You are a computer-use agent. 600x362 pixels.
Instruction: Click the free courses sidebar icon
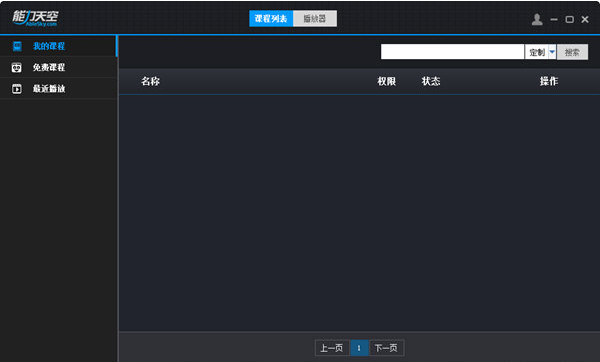click(16, 68)
